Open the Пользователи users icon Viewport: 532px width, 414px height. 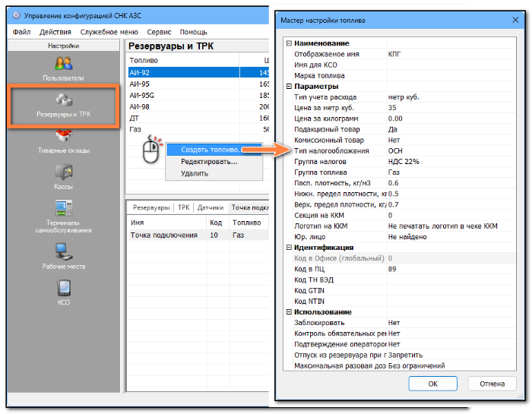click(x=63, y=63)
